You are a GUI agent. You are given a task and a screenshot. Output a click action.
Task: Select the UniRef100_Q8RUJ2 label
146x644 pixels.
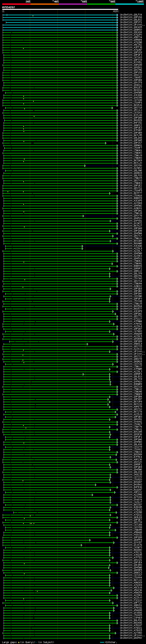click(131, 271)
